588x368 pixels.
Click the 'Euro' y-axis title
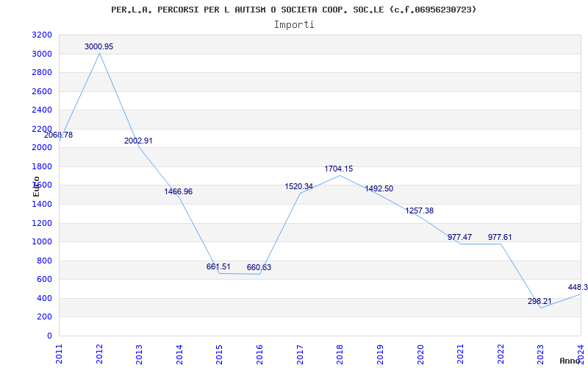pos(36,186)
